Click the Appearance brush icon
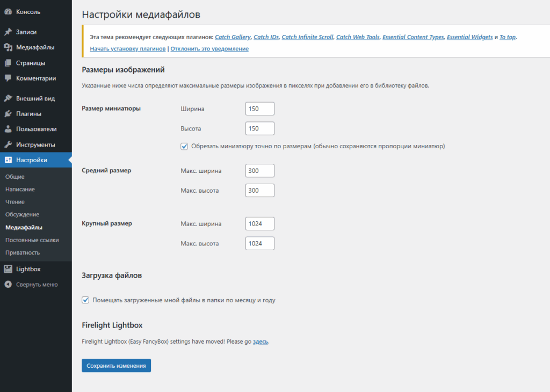 (x=8, y=99)
